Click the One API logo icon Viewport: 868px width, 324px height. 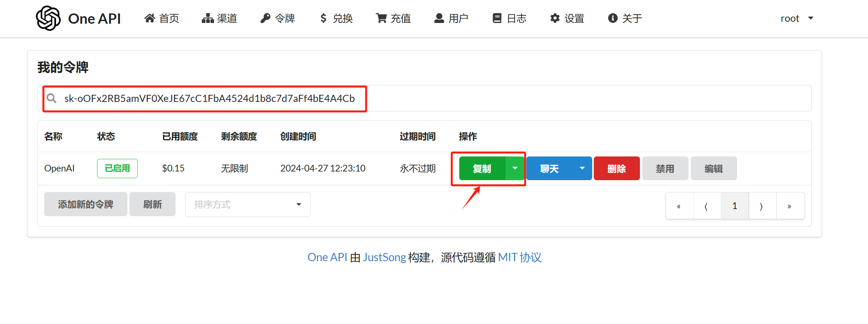coord(48,18)
